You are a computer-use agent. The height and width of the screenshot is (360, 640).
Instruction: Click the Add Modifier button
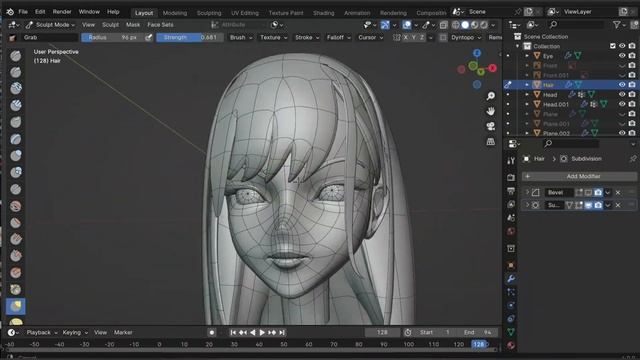click(579, 176)
